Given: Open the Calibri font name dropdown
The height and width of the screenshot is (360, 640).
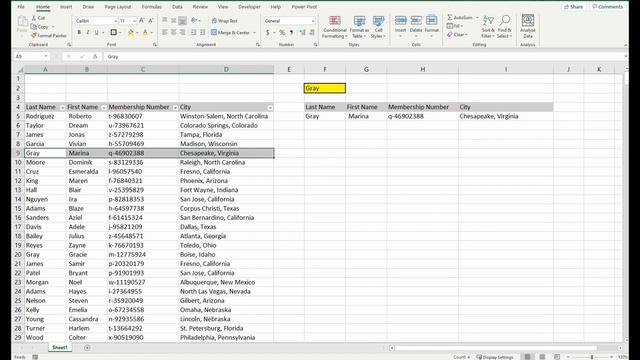Looking at the screenshot, I should tap(116, 21).
